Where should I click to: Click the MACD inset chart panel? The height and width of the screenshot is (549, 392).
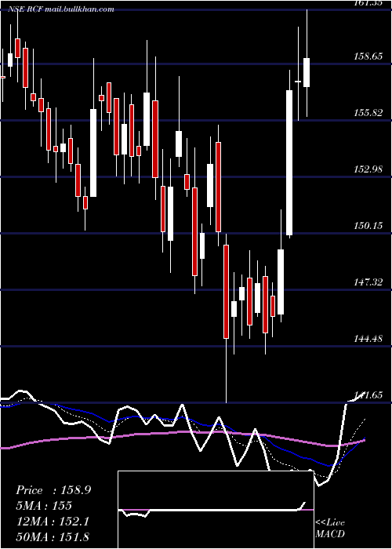pyautogui.click(x=216, y=510)
